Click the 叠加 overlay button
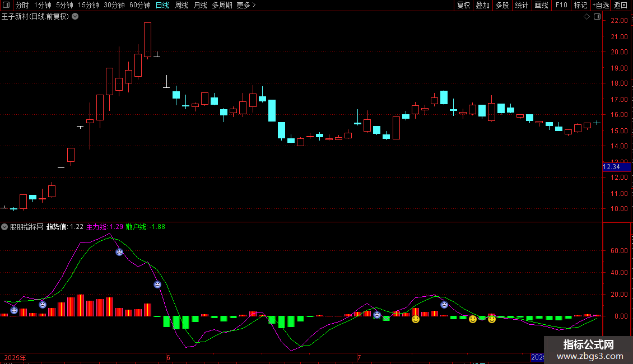This screenshot has width=633, height=364. coord(483,5)
